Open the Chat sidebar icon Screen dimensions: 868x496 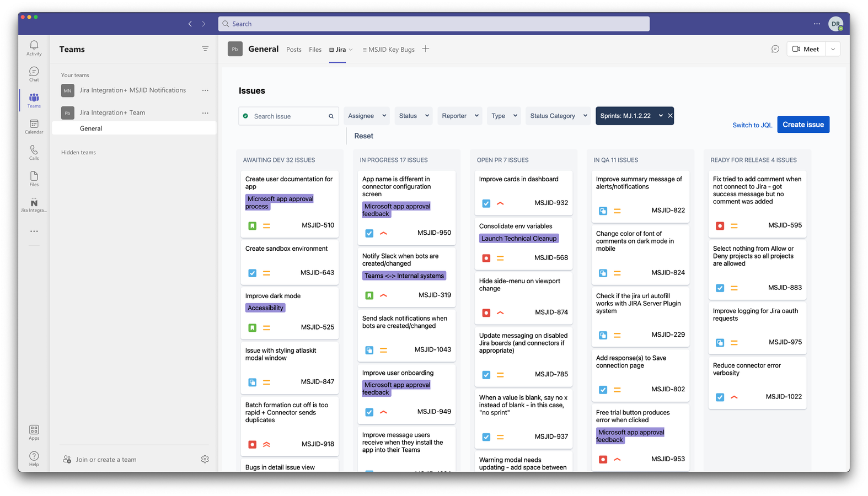[34, 74]
